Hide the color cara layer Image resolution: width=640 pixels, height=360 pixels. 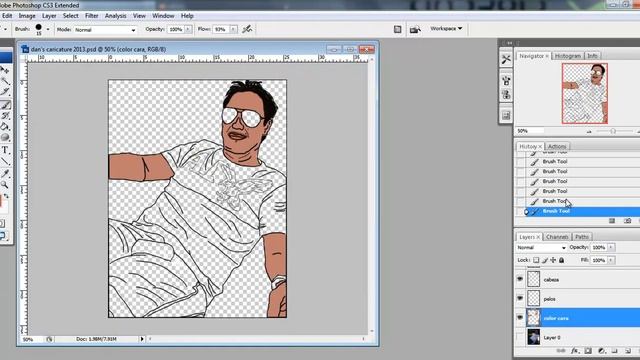tap(520, 318)
